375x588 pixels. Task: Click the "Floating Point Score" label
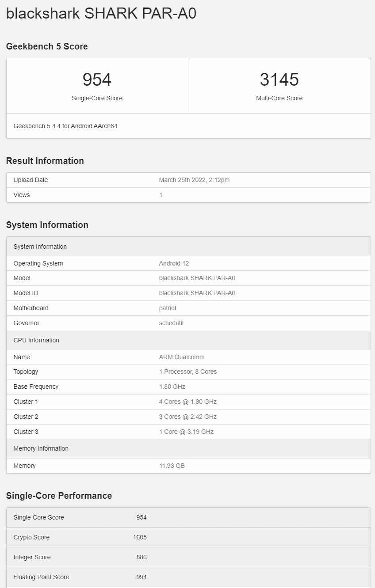[x=42, y=577]
